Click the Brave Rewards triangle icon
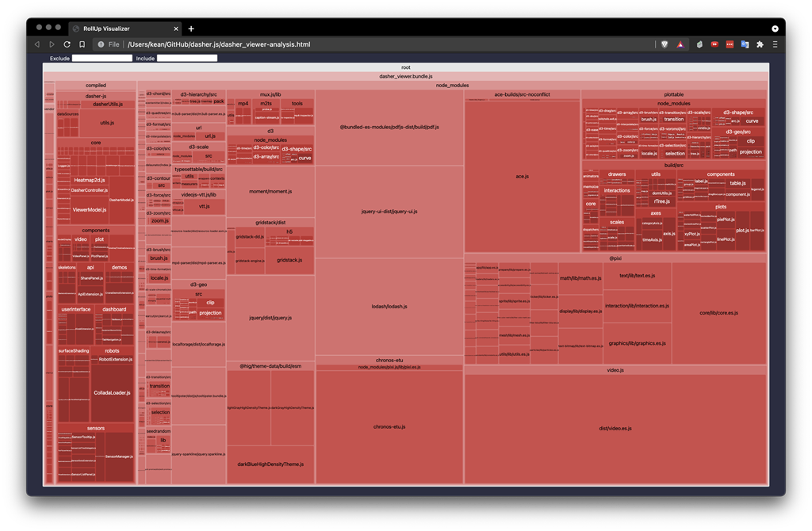 680,44
